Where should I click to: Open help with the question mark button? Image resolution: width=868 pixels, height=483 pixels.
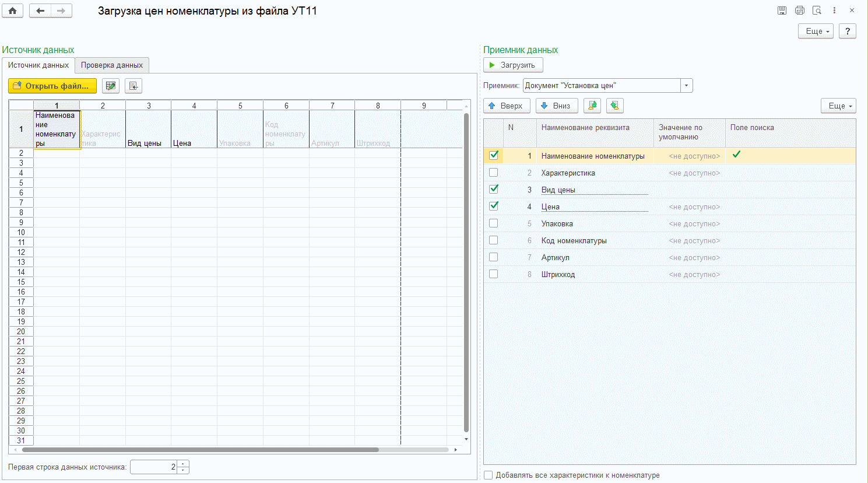(848, 31)
